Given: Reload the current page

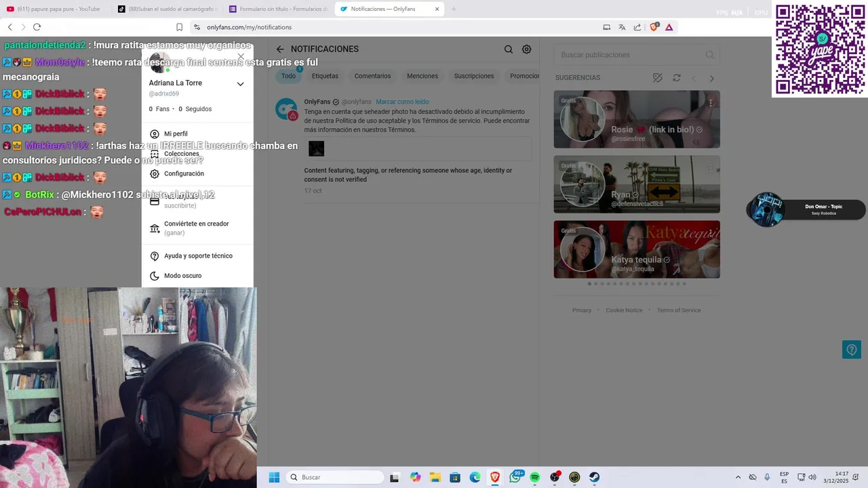Looking at the screenshot, I should (37, 27).
